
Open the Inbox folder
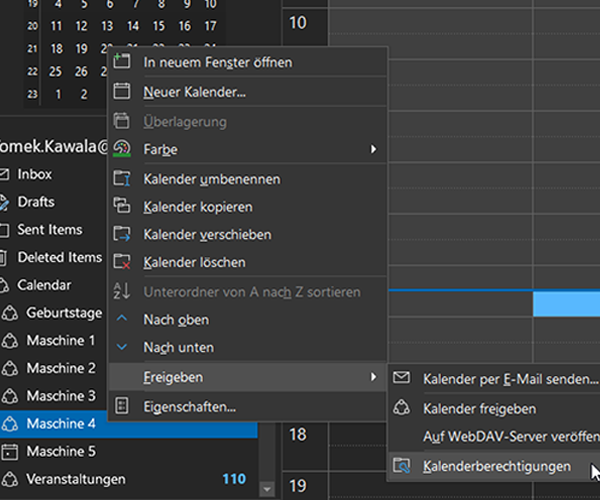tap(34, 174)
